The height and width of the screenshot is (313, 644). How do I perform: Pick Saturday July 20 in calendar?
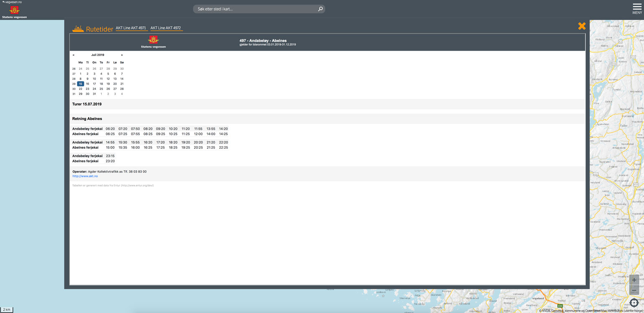pyautogui.click(x=115, y=84)
